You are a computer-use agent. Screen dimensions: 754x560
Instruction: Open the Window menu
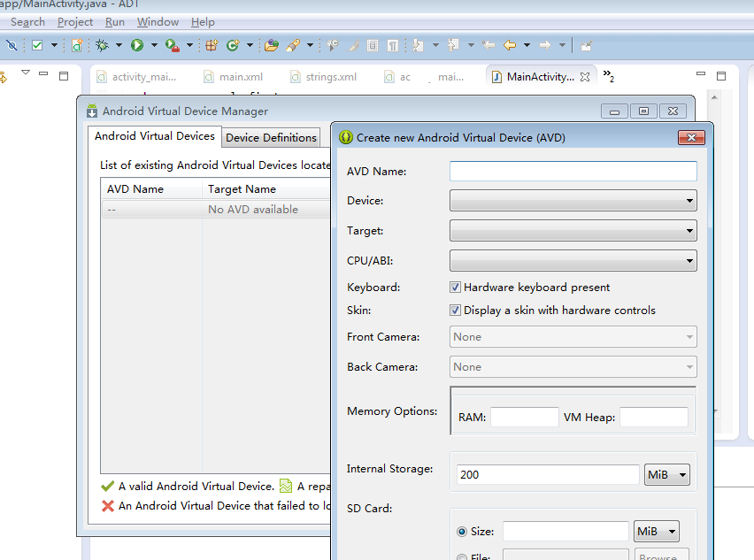[x=158, y=22]
